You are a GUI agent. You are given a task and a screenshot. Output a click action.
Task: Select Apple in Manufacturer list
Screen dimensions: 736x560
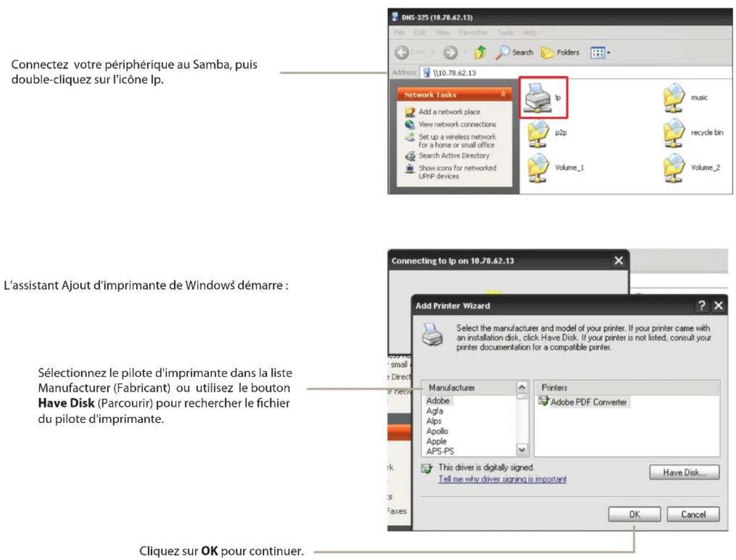pos(436,441)
